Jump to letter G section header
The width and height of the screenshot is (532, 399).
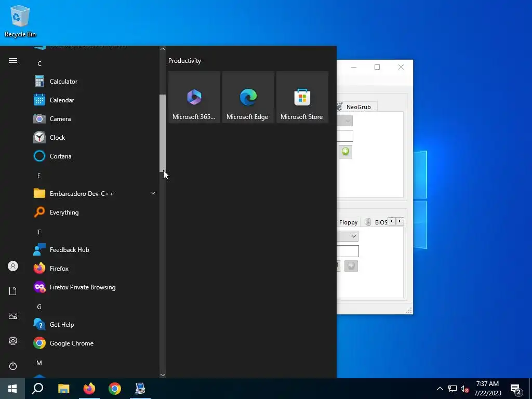click(39, 307)
